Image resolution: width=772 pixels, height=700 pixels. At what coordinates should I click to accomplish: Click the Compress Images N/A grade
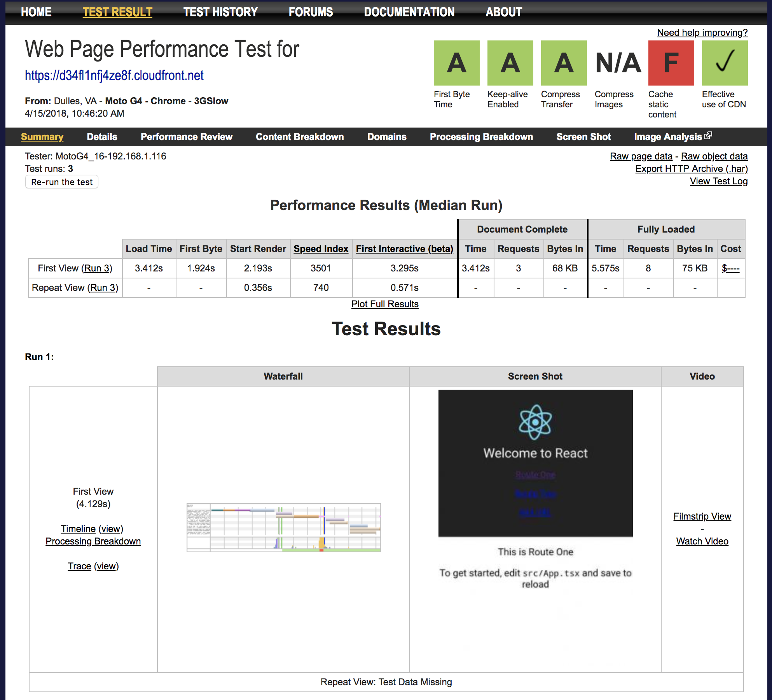pyautogui.click(x=618, y=63)
